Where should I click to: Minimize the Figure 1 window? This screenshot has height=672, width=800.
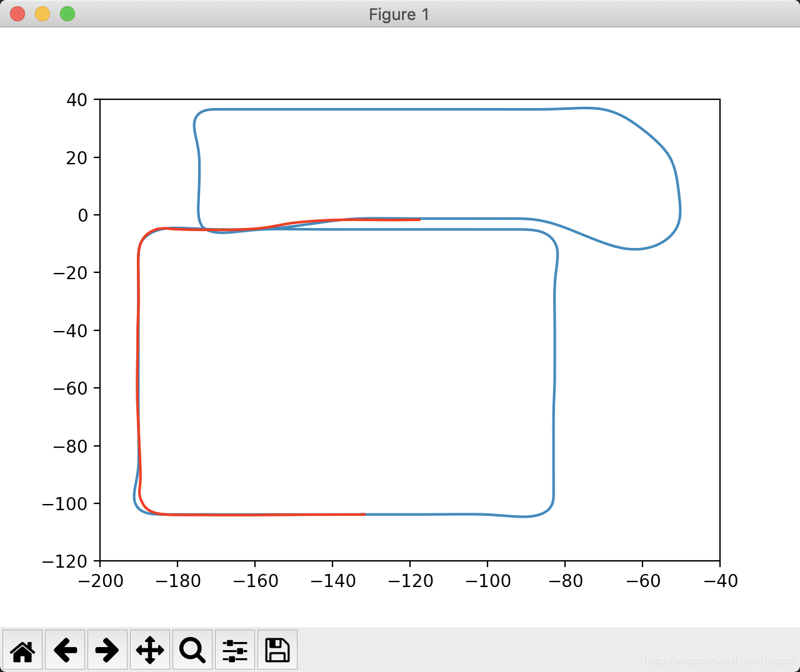pos(42,14)
